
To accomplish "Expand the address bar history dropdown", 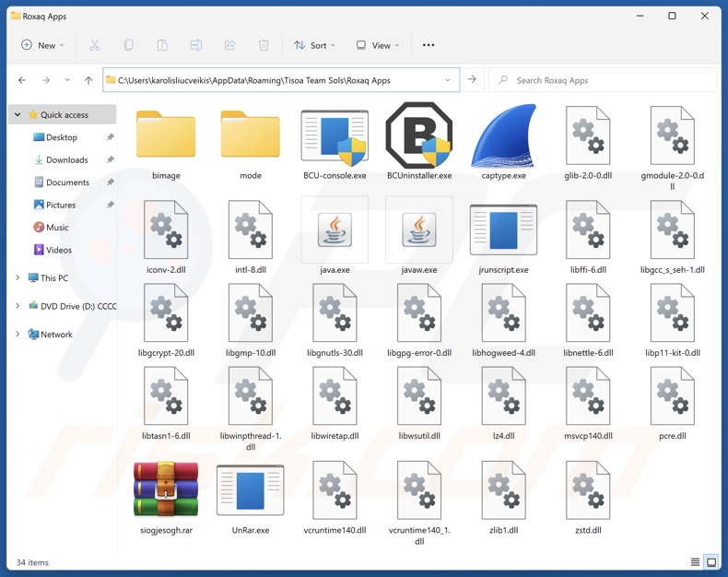I will tap(448, 80).
